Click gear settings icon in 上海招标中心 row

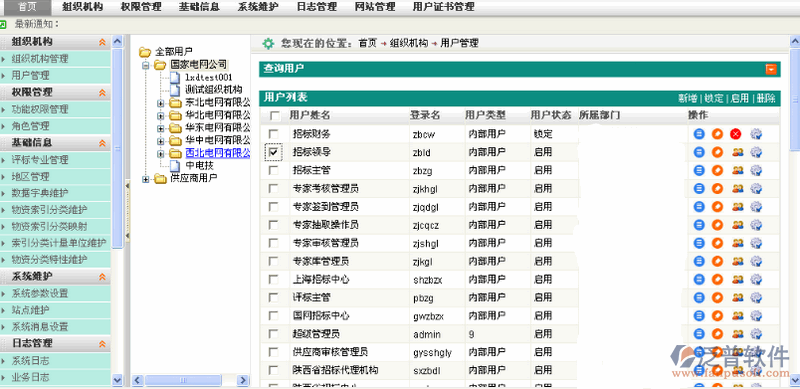pos(756,279)
